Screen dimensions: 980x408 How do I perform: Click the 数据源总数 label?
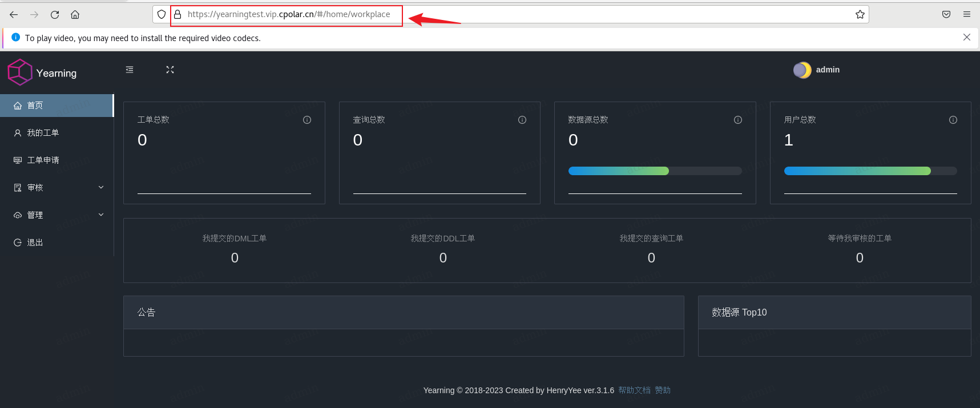click(588, 120)
